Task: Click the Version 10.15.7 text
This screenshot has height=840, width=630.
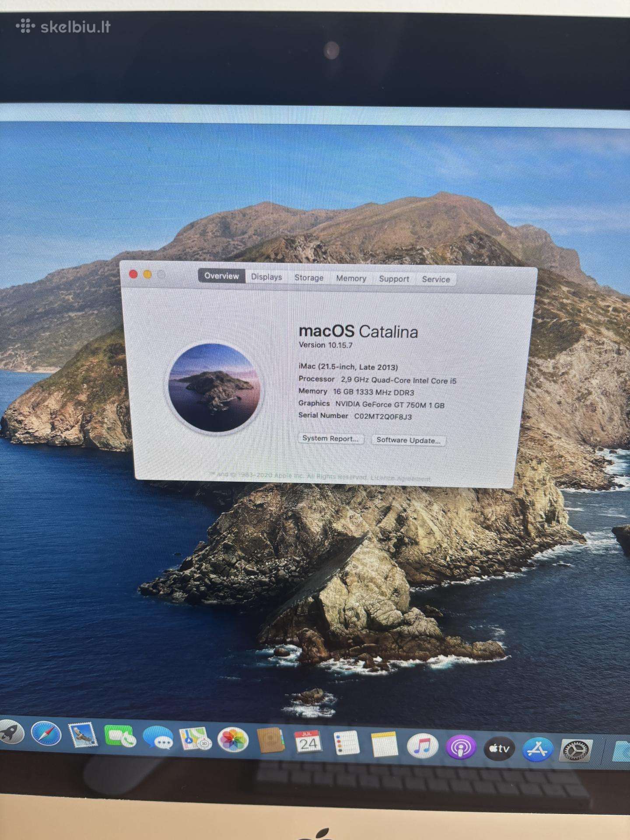Action: pos(325,345)
